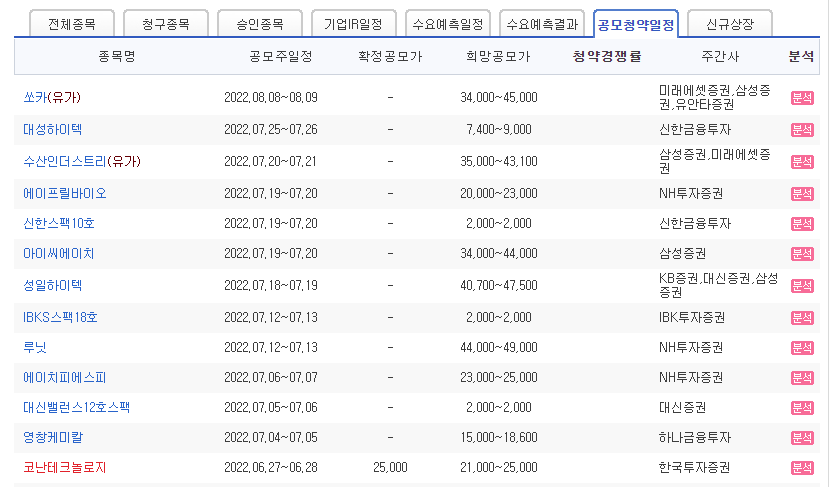Click the 희망공모가 column header
The width and height of the screenshot is (829, 487).
pyautogui.click(x=498, y=57)
